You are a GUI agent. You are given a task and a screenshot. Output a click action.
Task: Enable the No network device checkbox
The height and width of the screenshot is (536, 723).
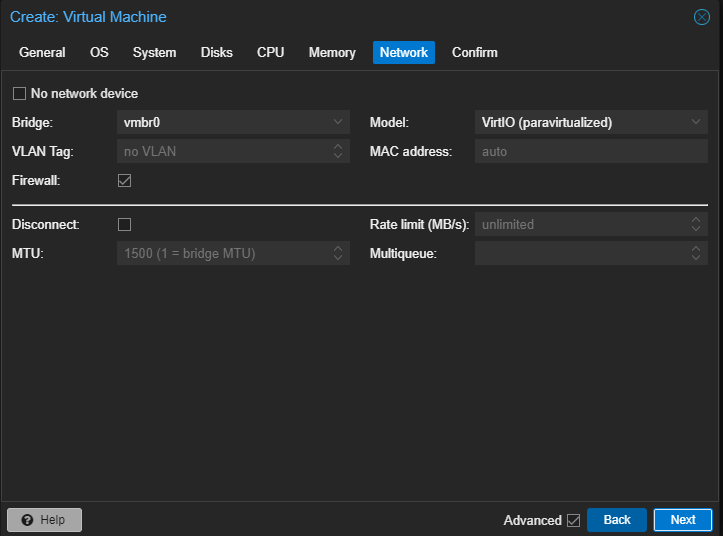click(19, 94)
